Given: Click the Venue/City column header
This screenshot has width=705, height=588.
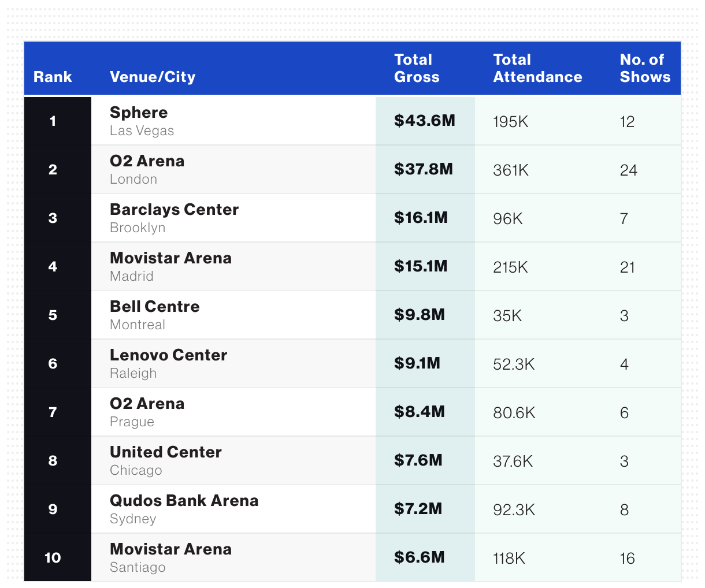Looking at the screenshot, I should point(153,77).
